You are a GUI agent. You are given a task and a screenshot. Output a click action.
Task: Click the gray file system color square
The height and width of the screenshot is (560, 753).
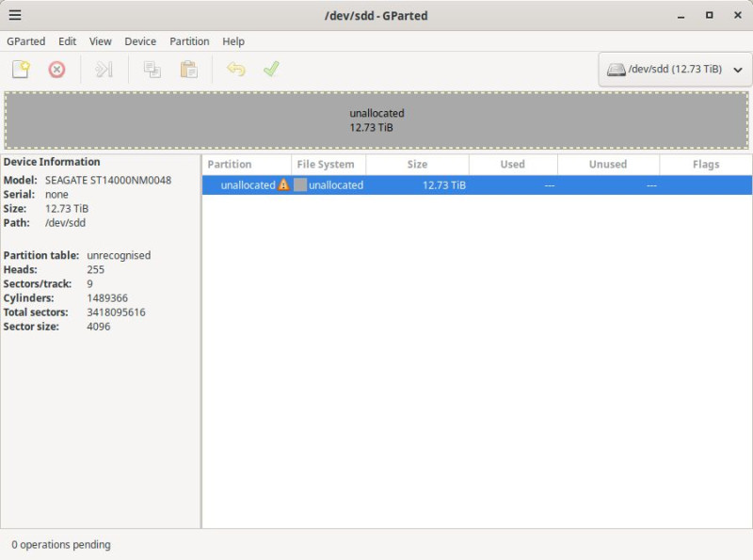(x=300, y=184)
